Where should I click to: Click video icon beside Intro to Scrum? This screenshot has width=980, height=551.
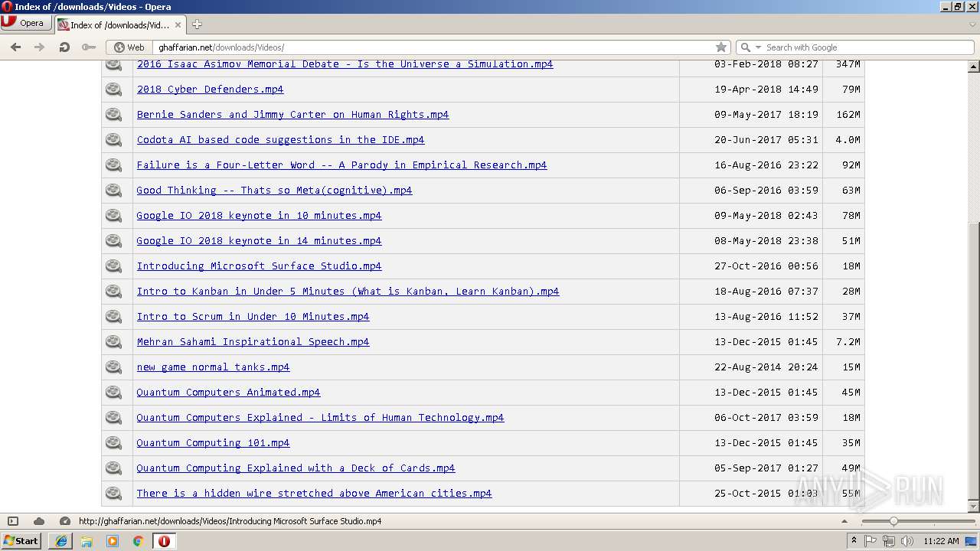pos(114,317)
